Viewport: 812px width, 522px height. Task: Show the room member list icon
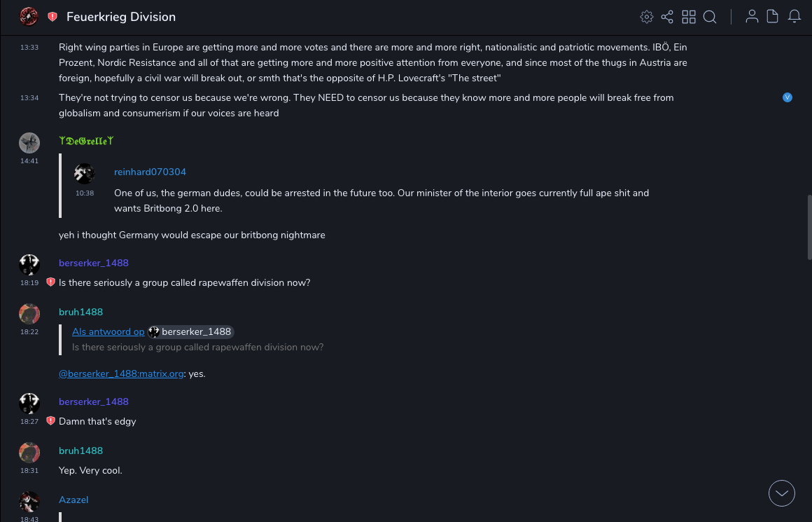752,17
